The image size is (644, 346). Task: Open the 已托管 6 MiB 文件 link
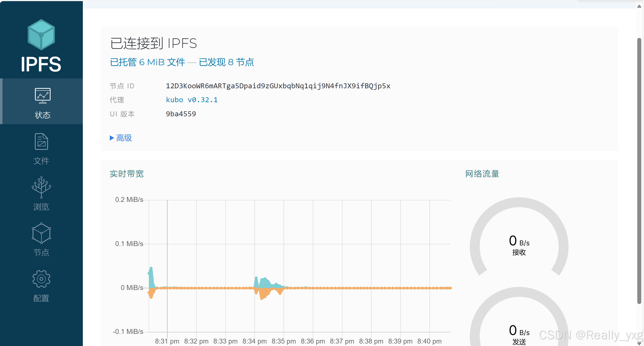[147, 62]
